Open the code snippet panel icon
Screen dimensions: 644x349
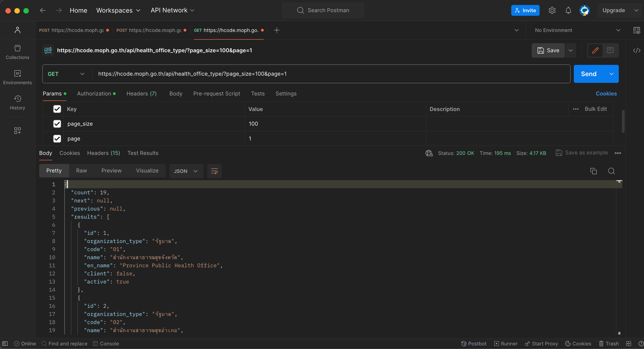tap(636, 50)
